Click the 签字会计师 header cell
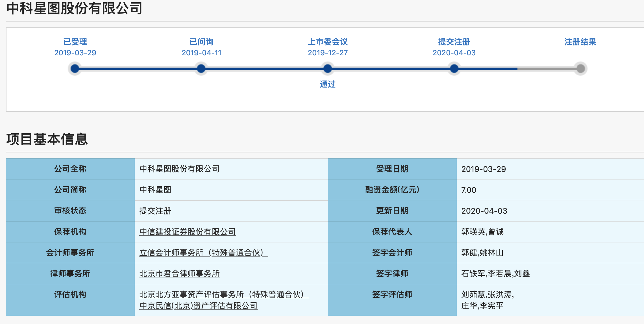 pos(392,253)
